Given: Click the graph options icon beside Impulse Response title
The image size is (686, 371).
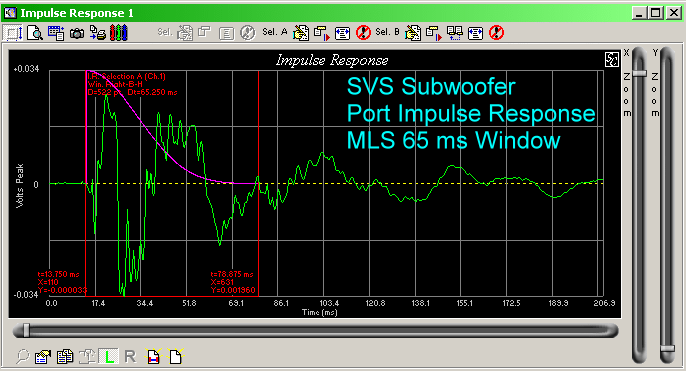Looking at the screenshot, I should 612,59.
